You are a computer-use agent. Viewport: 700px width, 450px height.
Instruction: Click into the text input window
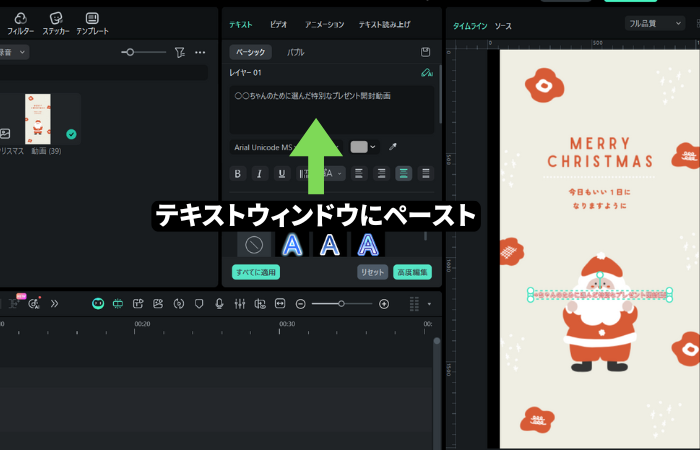coord(332,110)
